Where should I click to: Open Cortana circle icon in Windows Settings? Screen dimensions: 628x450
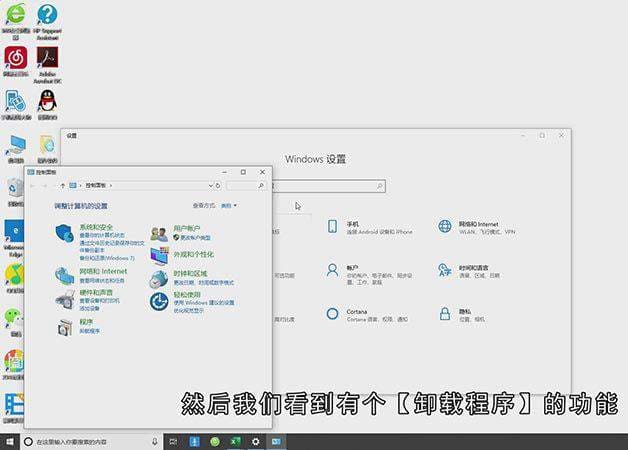(332, 314)
